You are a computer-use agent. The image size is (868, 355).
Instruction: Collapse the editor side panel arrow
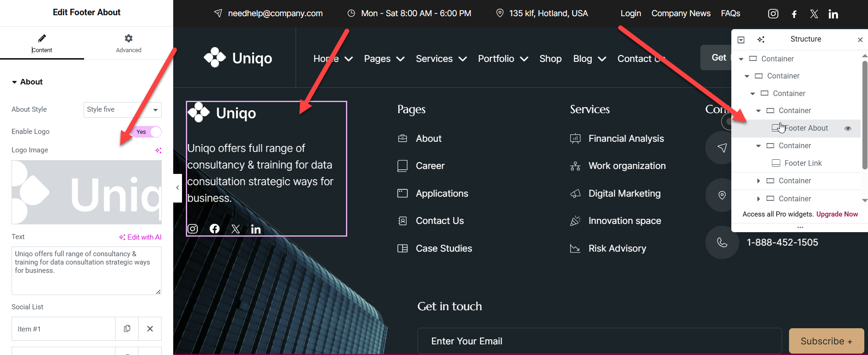(177, 188)
